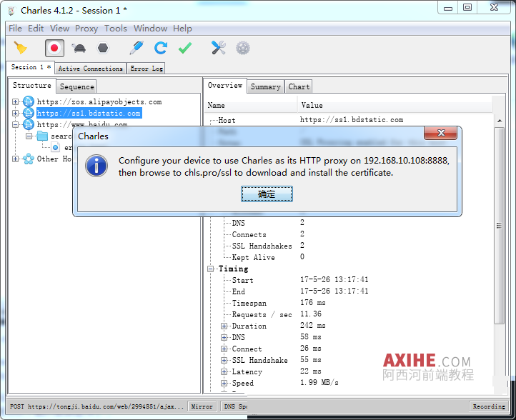Select the Structure view tab

(32, 86)
